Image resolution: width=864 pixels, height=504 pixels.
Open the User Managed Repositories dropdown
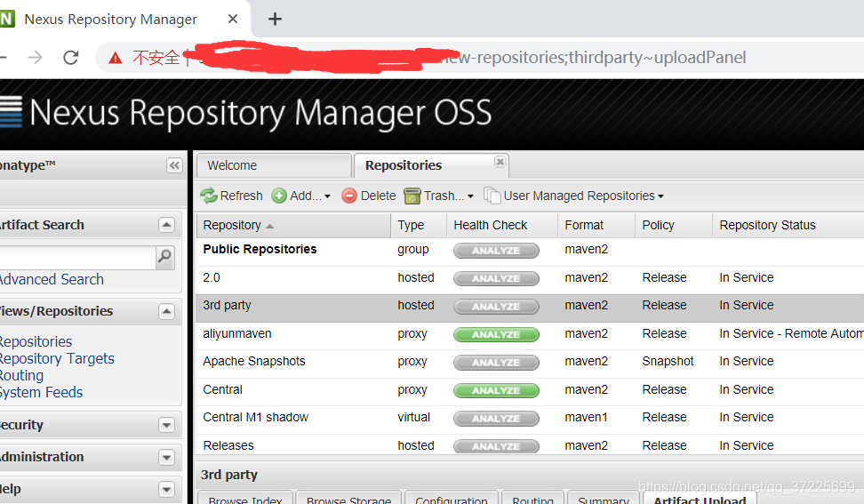point(573,196)
